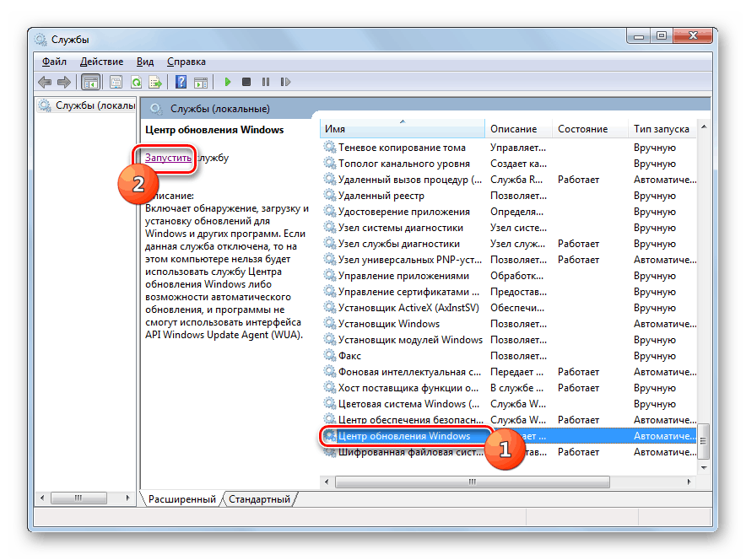The image size is (746, 560).
Task: Open the Справка menu
Action: [x=186, y=62]
